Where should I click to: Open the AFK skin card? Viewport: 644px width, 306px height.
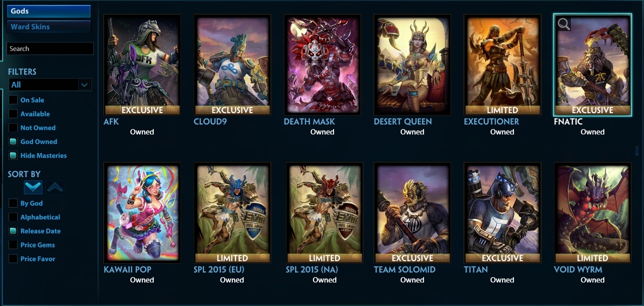142,65
